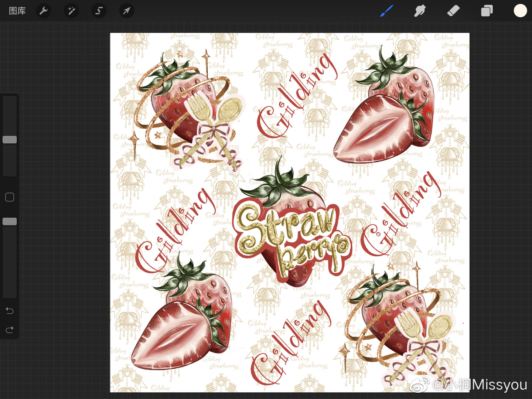Select the Brush tool
The height and width of the screenshot is (399, 532).
(386, 11)
